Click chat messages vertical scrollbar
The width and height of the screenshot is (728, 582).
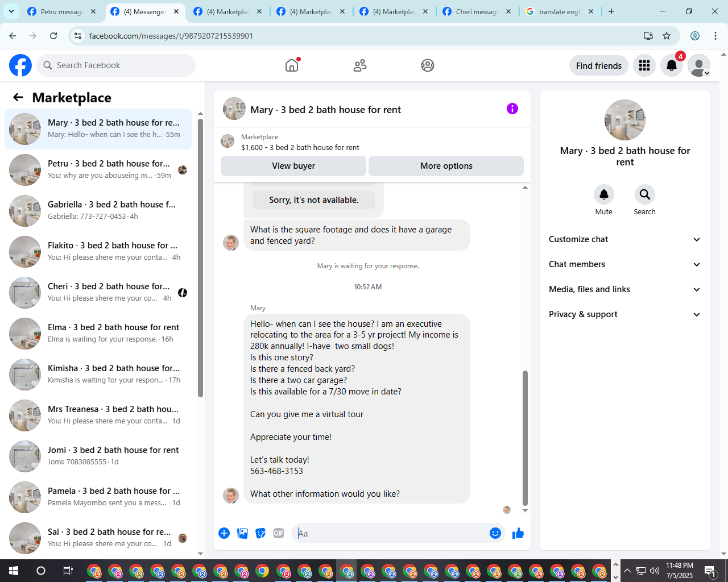(x=525, y=438)
